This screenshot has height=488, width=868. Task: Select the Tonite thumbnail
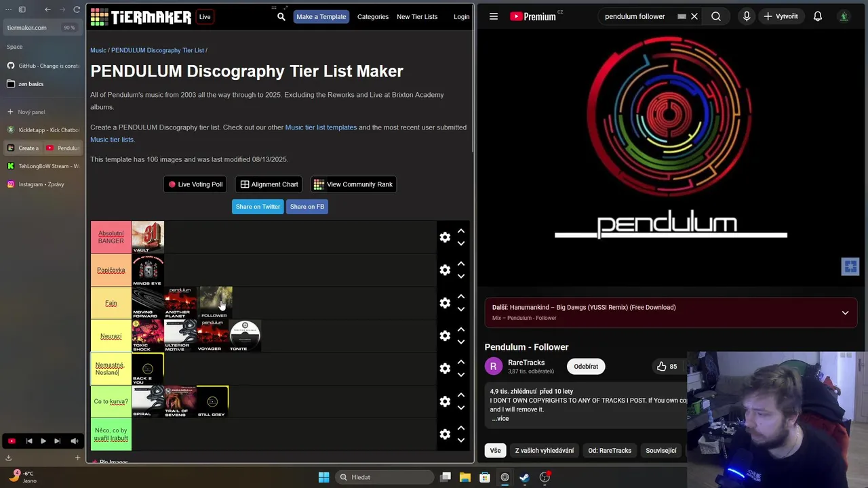tap(245, 335)
